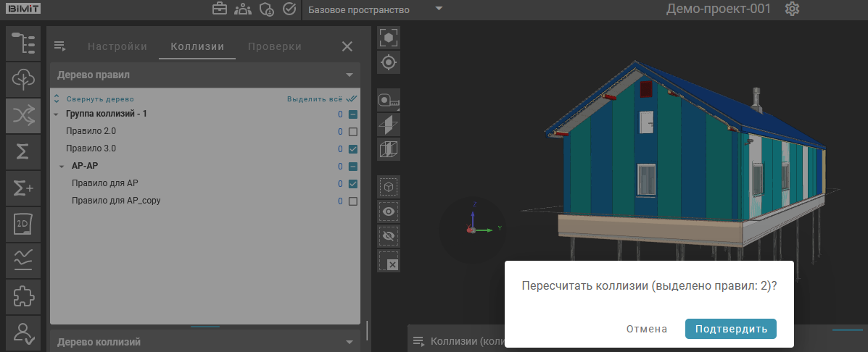Viewport: 868px width, 352px height.
Task: Click the crossed-out eye hide icon
Action: [389, 236]
